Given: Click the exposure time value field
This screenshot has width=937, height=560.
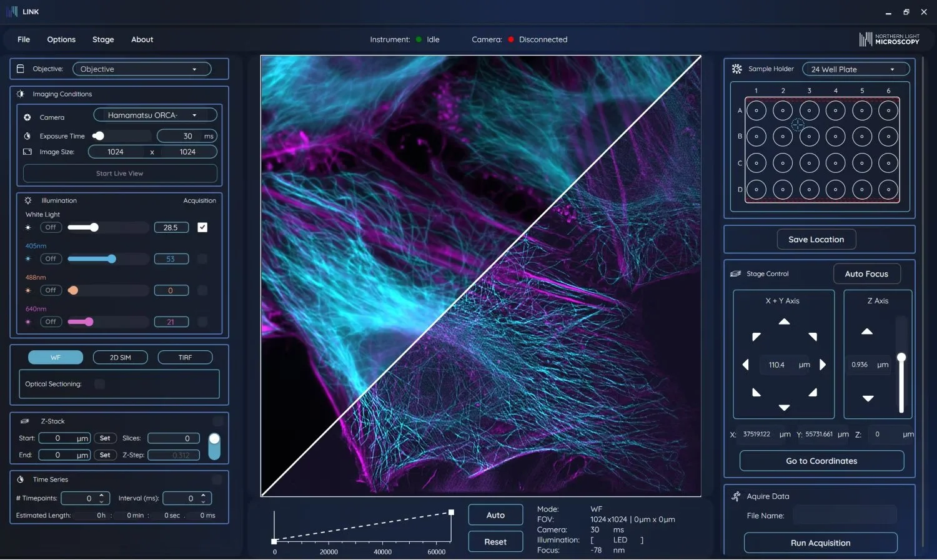Looking at the screenshot, I should 187,135.
